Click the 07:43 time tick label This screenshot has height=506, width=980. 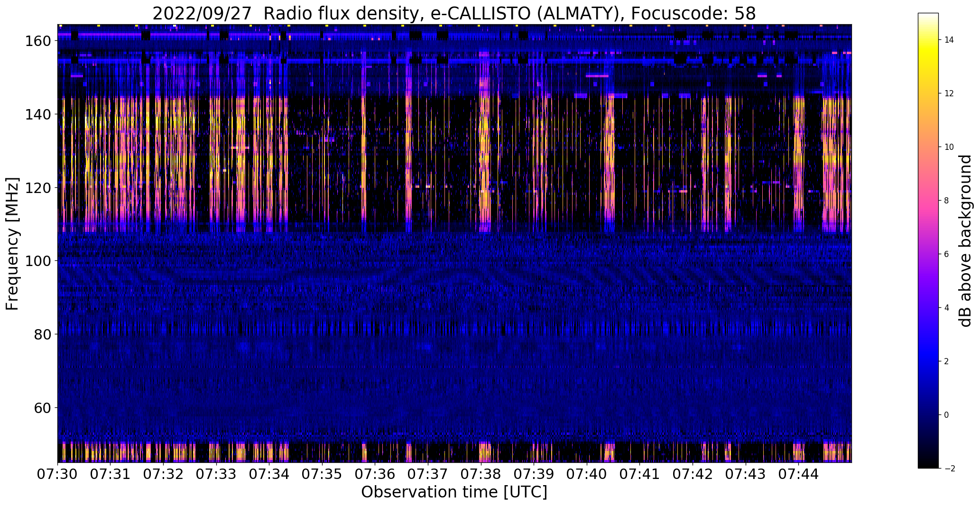746,473
